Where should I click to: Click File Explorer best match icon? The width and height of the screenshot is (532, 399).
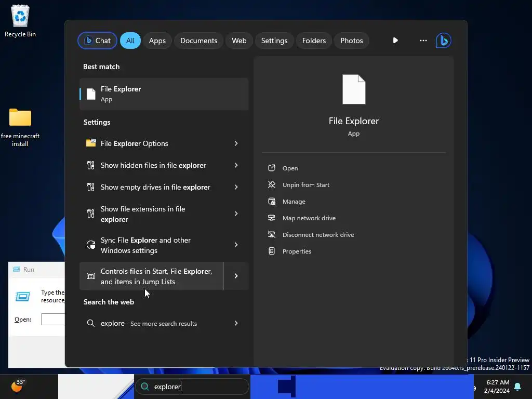pyautogui.click(x=91, y=94)
